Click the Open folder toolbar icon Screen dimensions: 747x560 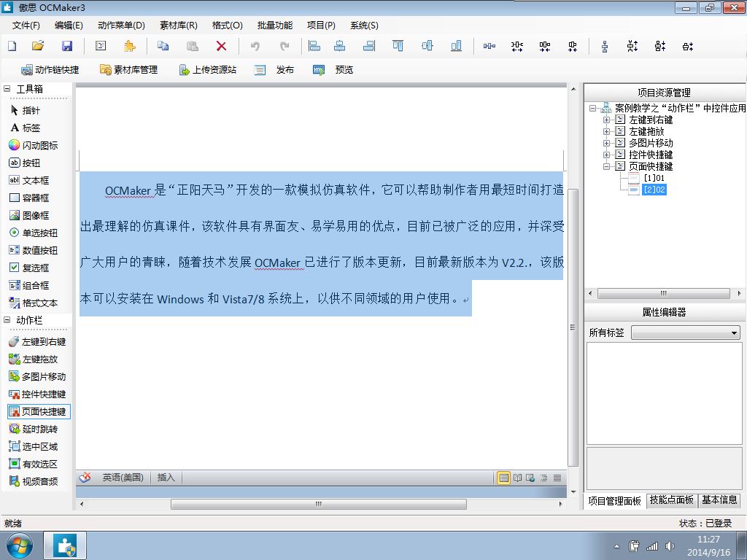(x=38, y=46)
